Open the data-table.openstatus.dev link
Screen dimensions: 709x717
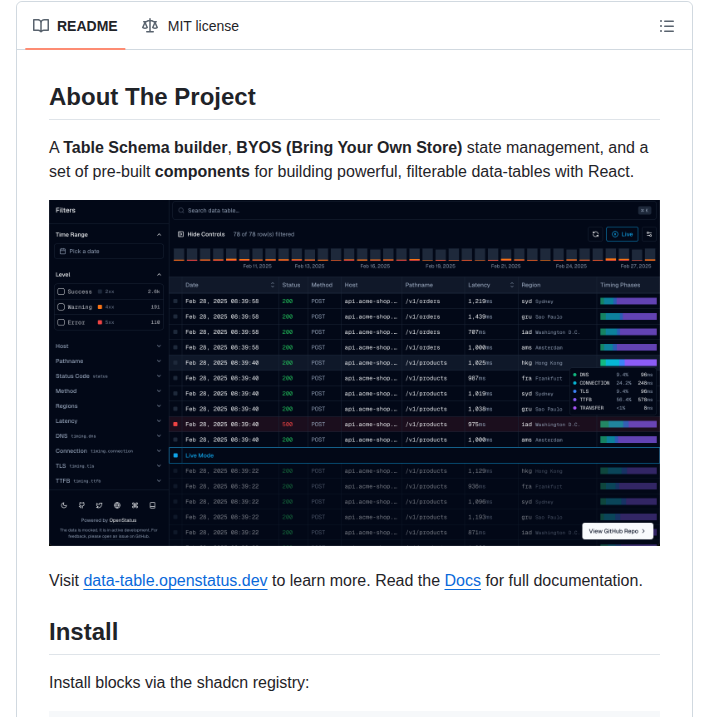[x=175, y=581]
